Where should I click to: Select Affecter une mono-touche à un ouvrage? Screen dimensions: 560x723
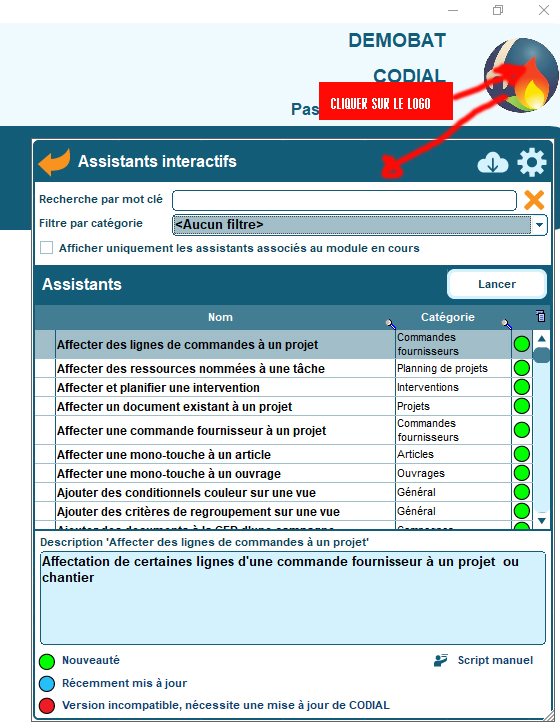[x=168, y=474]
